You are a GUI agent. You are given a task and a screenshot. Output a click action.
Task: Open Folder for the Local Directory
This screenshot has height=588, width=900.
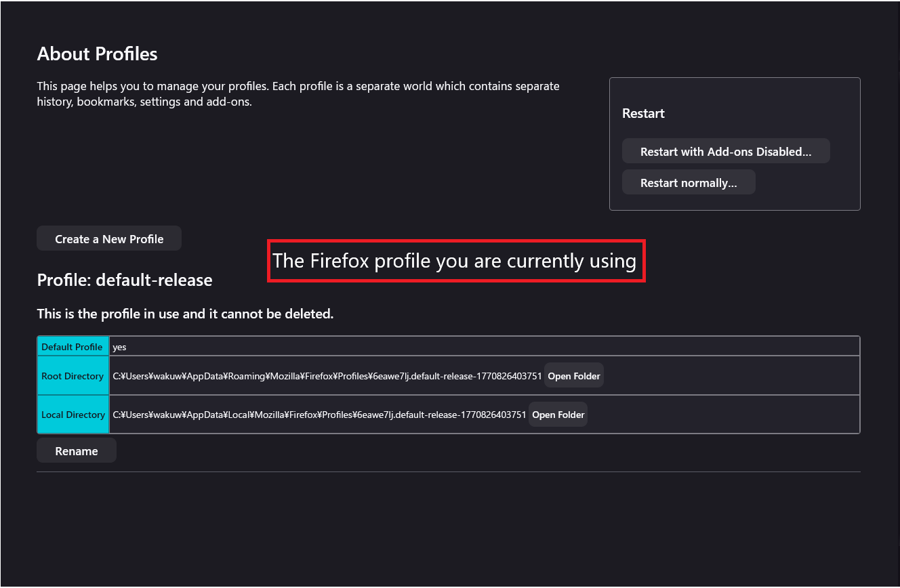click(x=558, y=415)
